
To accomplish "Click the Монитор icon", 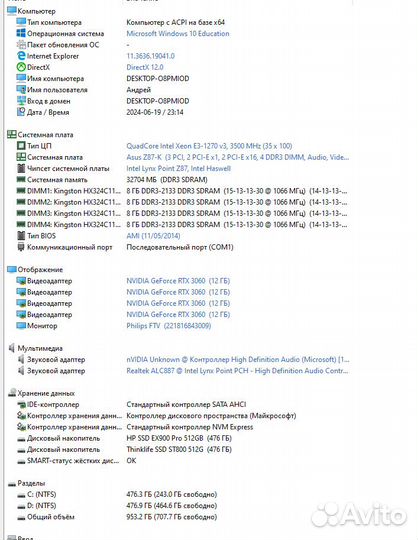I will pyautogui.click(x=21, y=325).
